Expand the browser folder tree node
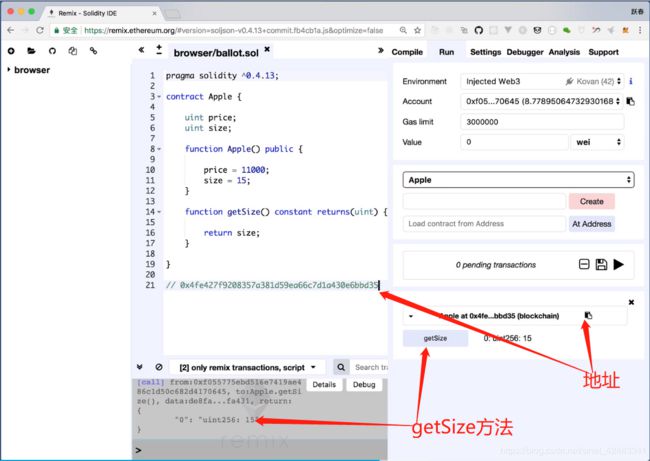 [9, 70]
